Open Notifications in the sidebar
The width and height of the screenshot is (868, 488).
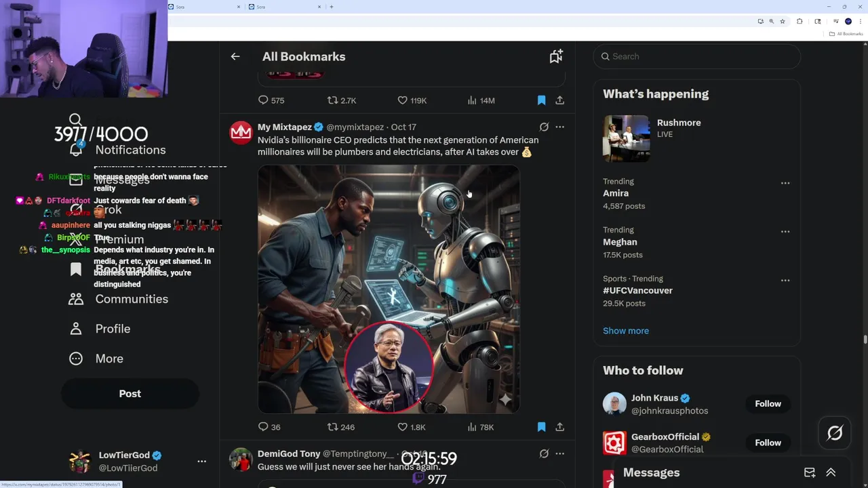click(x=117, y=150)
